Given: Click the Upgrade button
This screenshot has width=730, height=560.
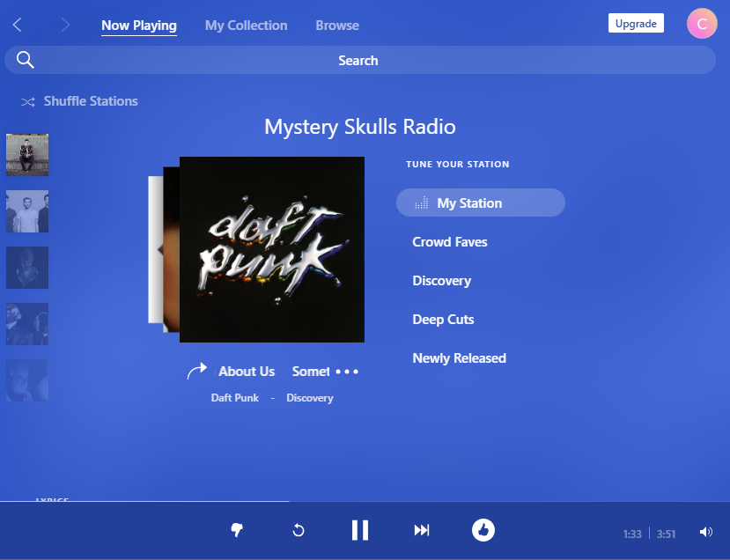Looking at the screenshot, I should tap(636, 24).
